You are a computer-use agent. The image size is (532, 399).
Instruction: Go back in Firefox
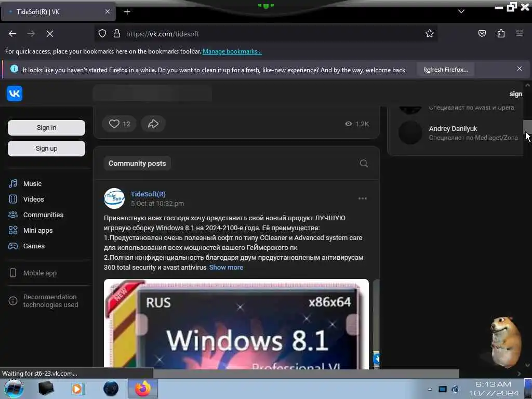coord(12,34)
